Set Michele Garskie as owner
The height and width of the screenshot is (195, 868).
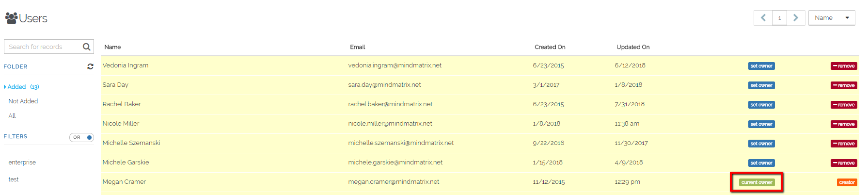click(761, 163)
